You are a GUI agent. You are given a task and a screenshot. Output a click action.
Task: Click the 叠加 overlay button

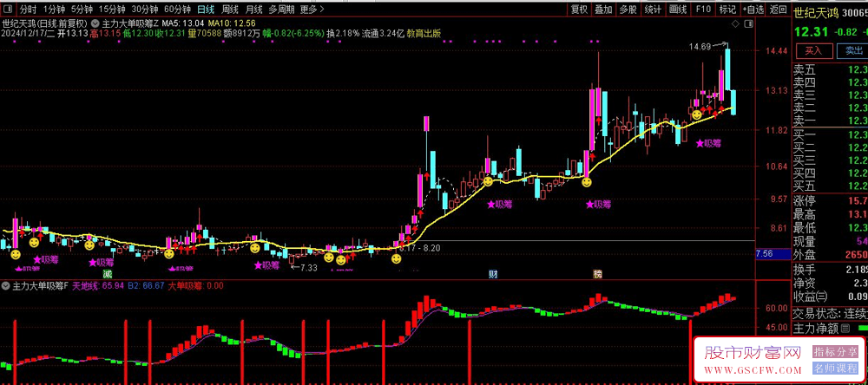pyautogui.click(x=603, y=10)
